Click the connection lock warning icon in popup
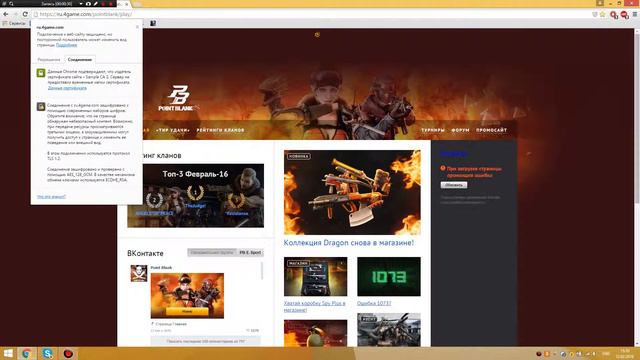The image size is (640, 360). 41,107
